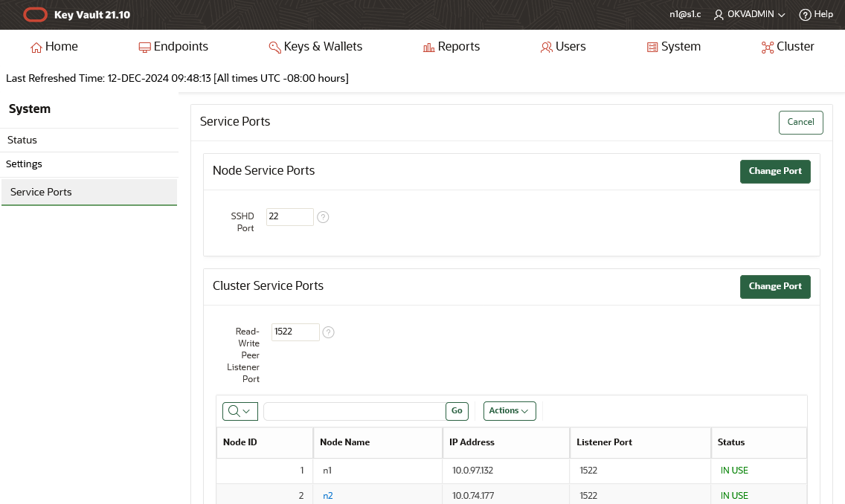
Task: Select the Keys & Wallets icon
Action: point(274,46)
